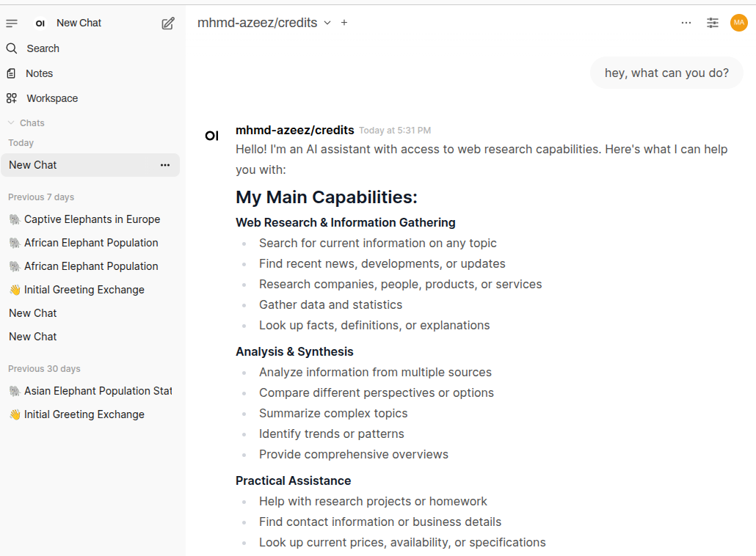The image size is (756, 556).
Task: Open the Initial Greeting Exchange chat
Action: coord(82,289)
